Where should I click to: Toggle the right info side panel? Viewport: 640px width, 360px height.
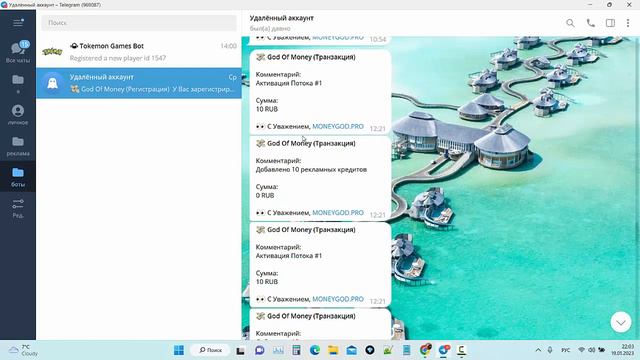610,23
